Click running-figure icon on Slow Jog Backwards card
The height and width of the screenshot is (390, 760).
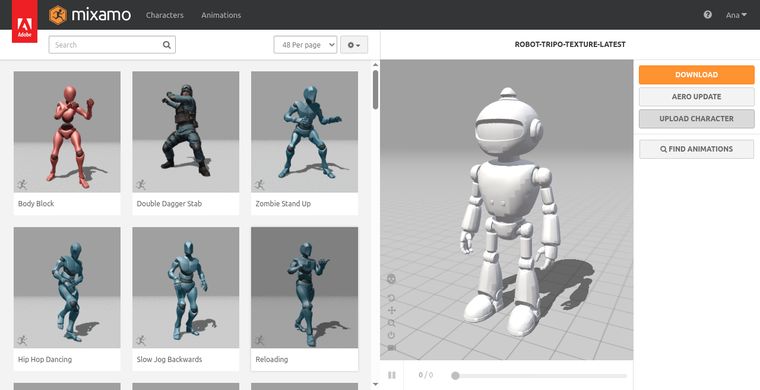[141, 340]
